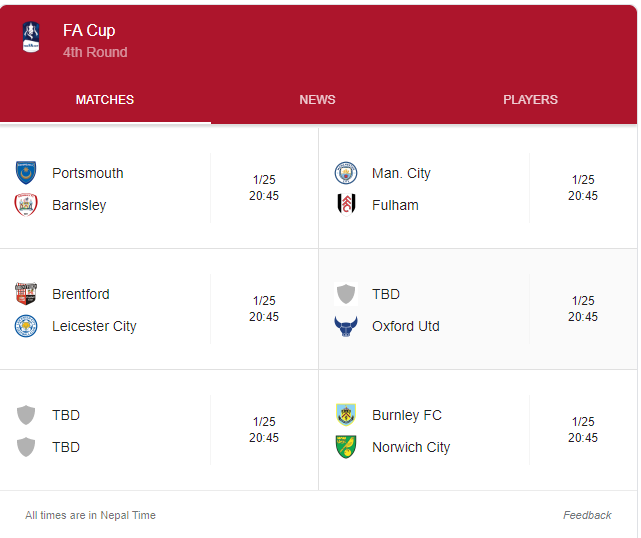Click the Fulham club crest
This screenshot has width=641, height=538.
(346, 205)
